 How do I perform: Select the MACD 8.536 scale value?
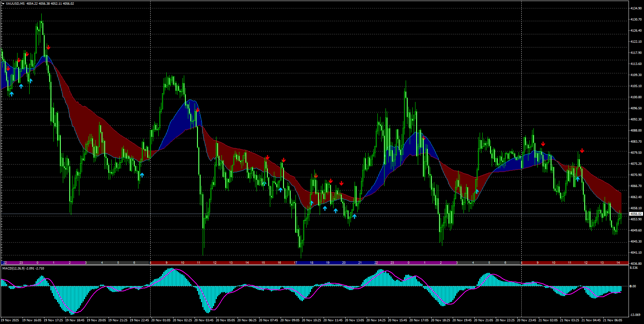pyautogui.click(x=633, y=268)
